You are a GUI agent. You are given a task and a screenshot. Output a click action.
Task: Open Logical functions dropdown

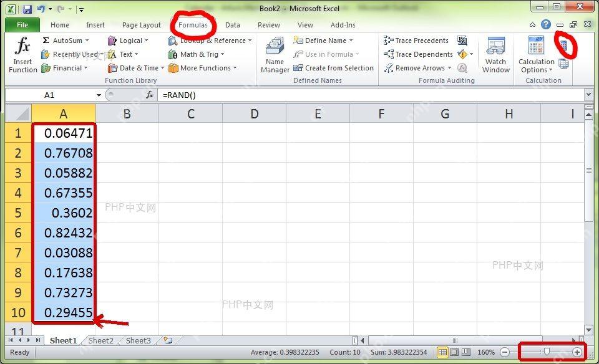click(127, 41)
